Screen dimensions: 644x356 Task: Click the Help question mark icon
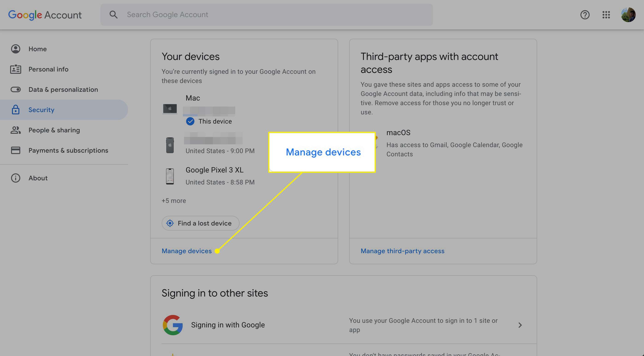585,15
